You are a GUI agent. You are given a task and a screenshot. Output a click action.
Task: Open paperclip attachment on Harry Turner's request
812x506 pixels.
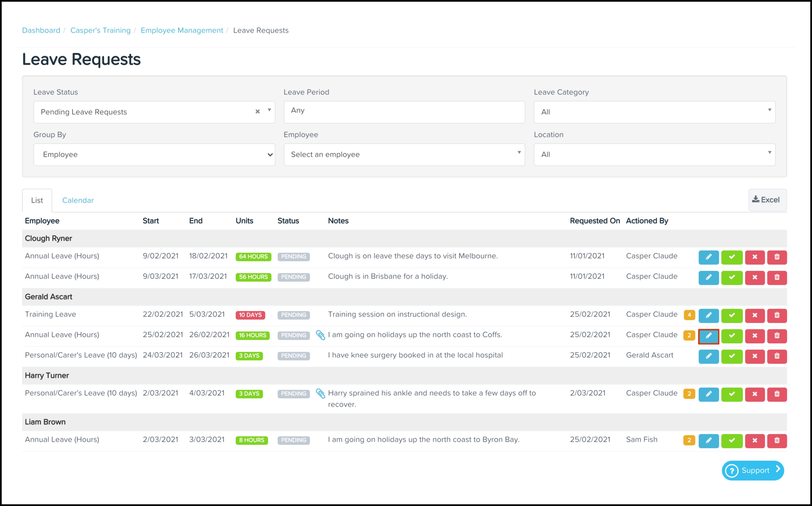(320, 394)
